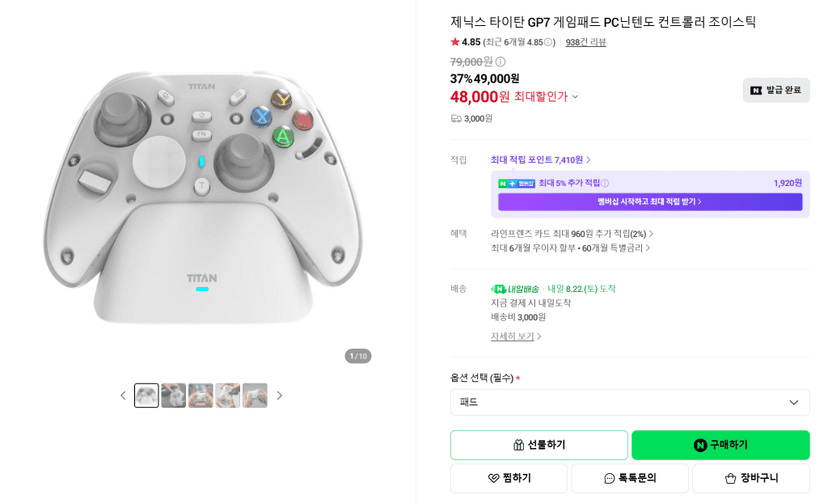Viewport: 828px width, 504px height.
Task: Show next thumbnails with right arrow
Action: (279, 396)
